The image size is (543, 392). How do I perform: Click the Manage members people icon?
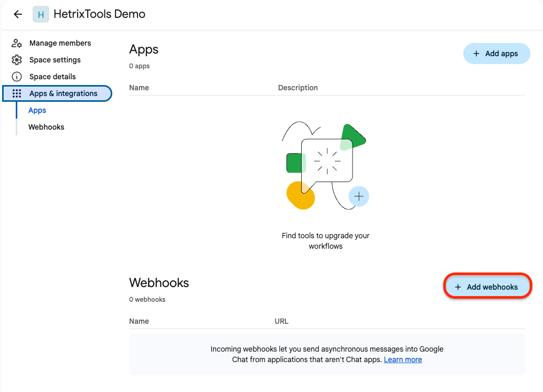pyautogui.click(x=17, y=43)
